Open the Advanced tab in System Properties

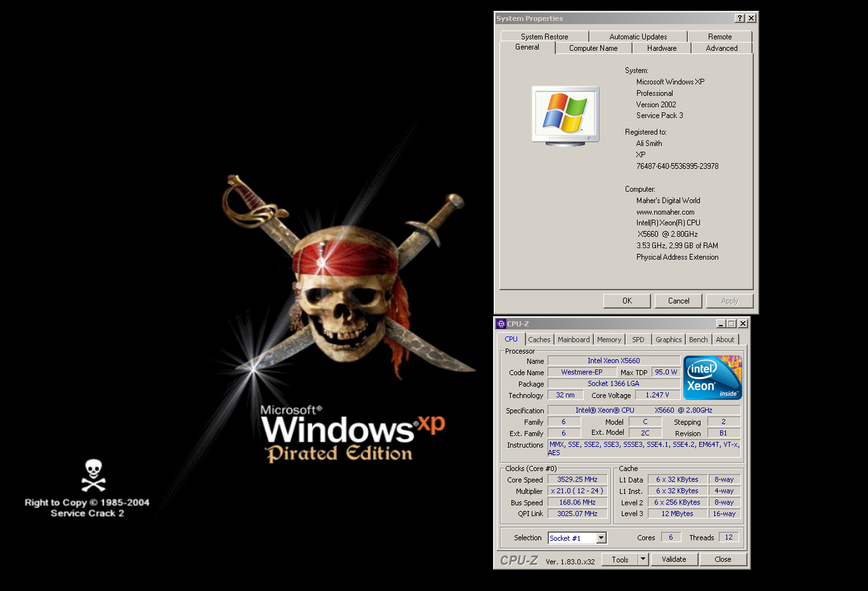(x=722, y=48)
